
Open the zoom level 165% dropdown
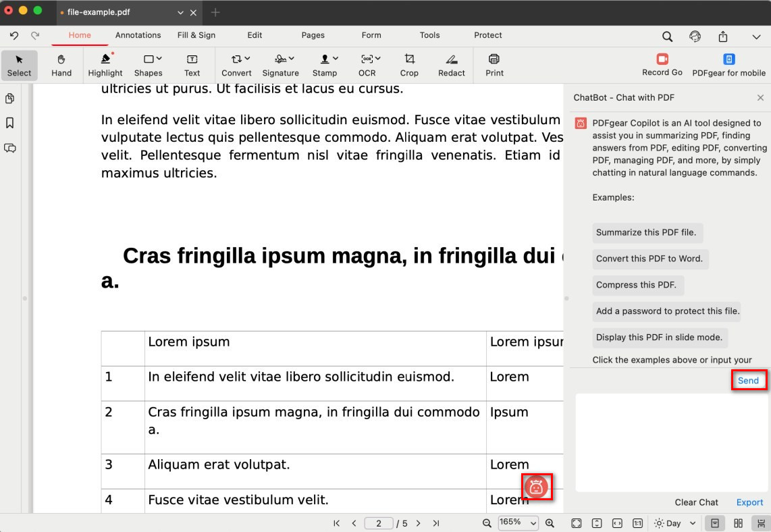(518, 523)
